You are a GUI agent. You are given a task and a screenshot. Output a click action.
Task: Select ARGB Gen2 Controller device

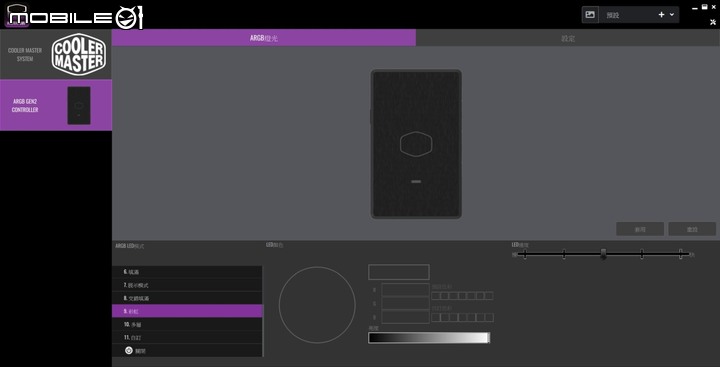click(x=56, y=105)
